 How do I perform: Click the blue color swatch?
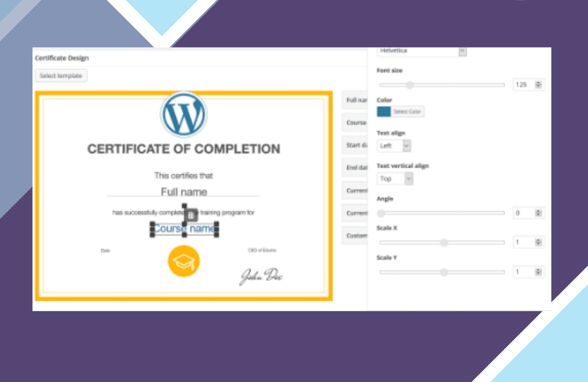pos(384,112)
